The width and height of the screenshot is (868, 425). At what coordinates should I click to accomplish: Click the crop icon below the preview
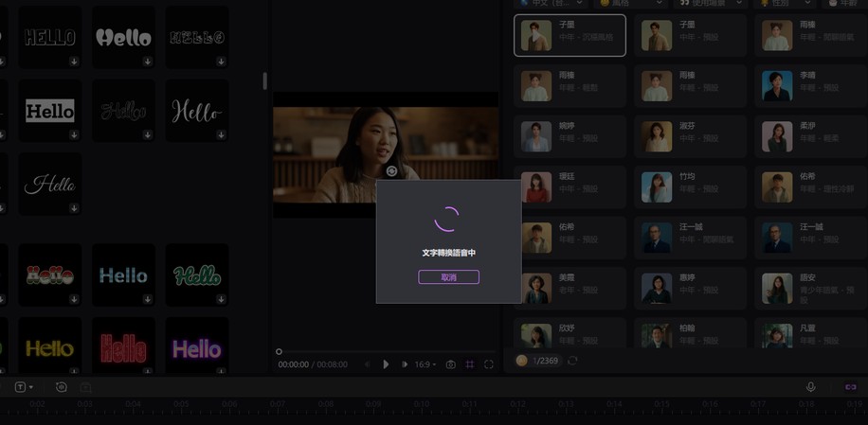tap(470, 364)
